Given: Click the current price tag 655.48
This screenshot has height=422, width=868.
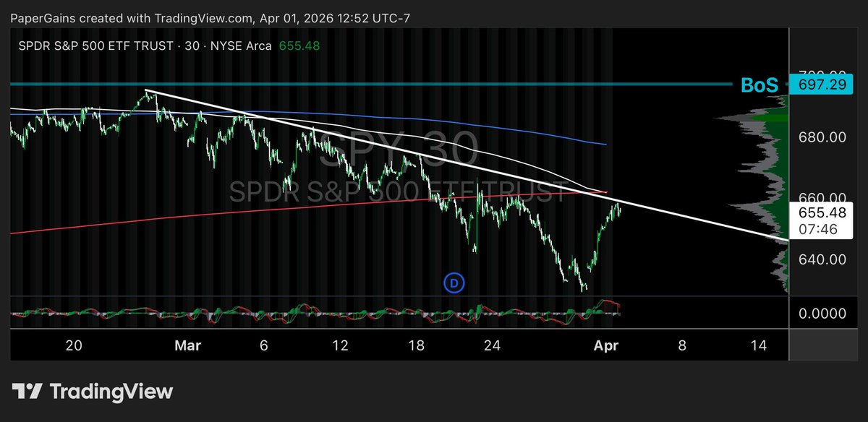Looking at the screenshot, I should pos(821,213).
